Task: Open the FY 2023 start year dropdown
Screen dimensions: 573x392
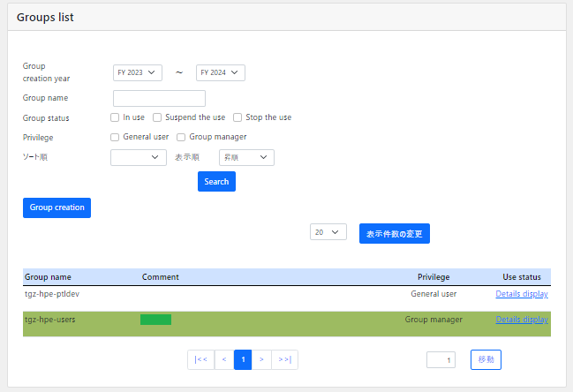Action: [x=138, y=72]
